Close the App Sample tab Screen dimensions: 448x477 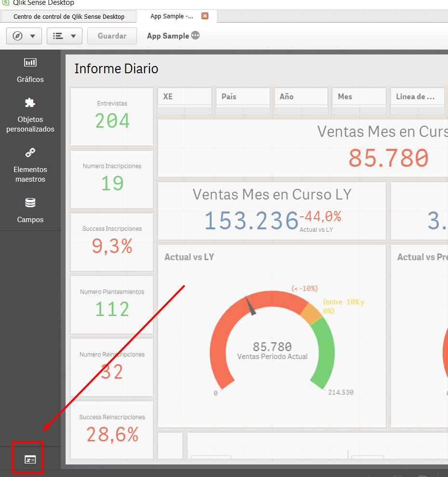205,16
